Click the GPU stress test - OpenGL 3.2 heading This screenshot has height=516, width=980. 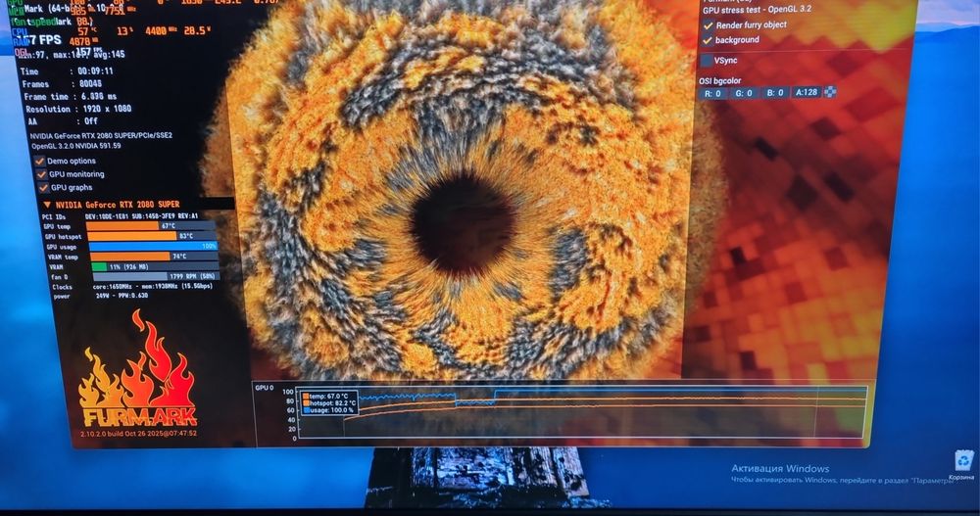[757, 10]
